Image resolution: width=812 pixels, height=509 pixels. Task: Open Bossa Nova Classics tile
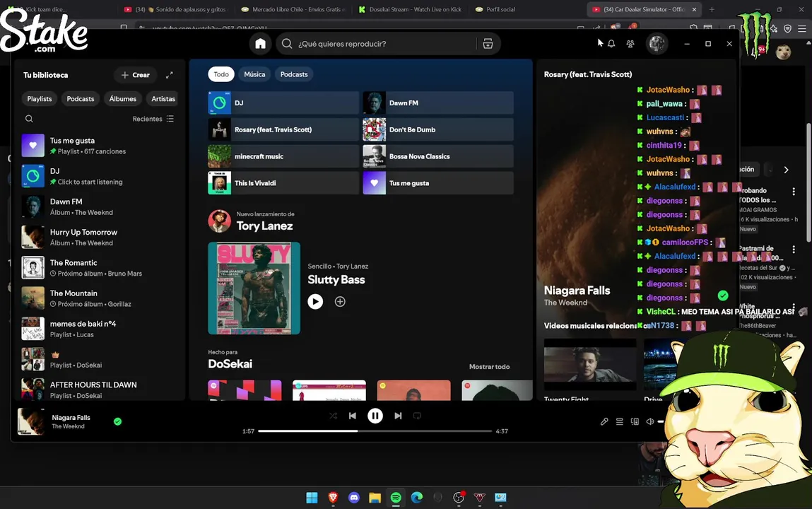(438, 156)
